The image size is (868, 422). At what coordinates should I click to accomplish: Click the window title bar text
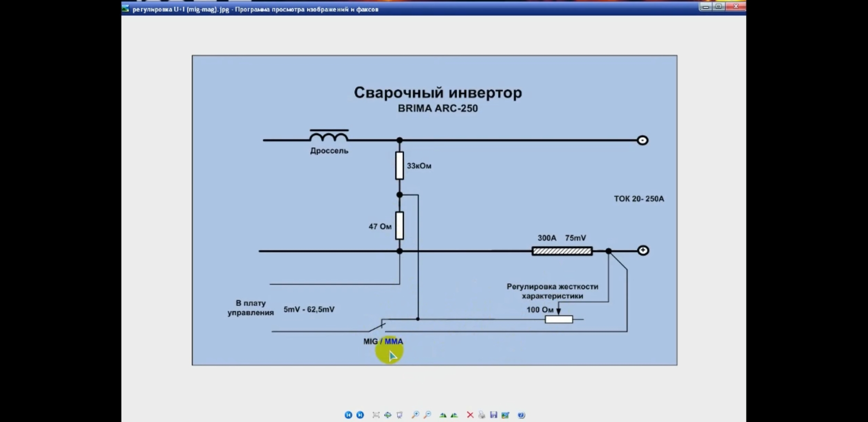[255, 9]
